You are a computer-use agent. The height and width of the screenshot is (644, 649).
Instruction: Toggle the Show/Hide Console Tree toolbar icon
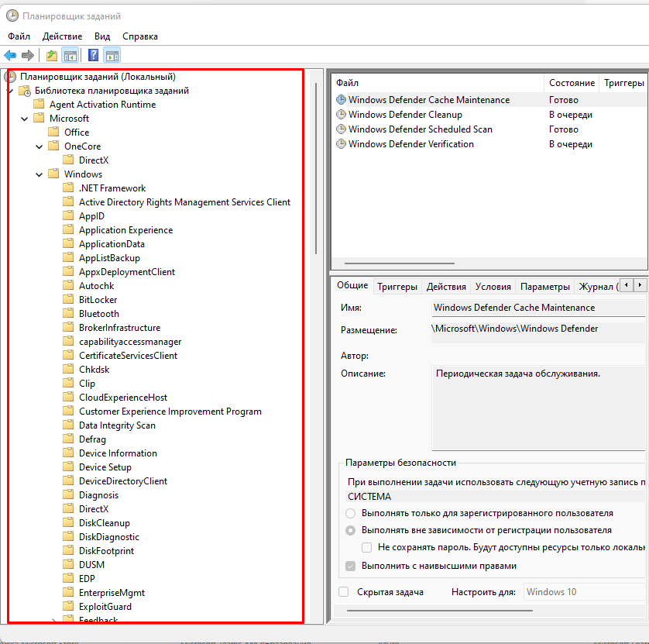tap(70, 55)
